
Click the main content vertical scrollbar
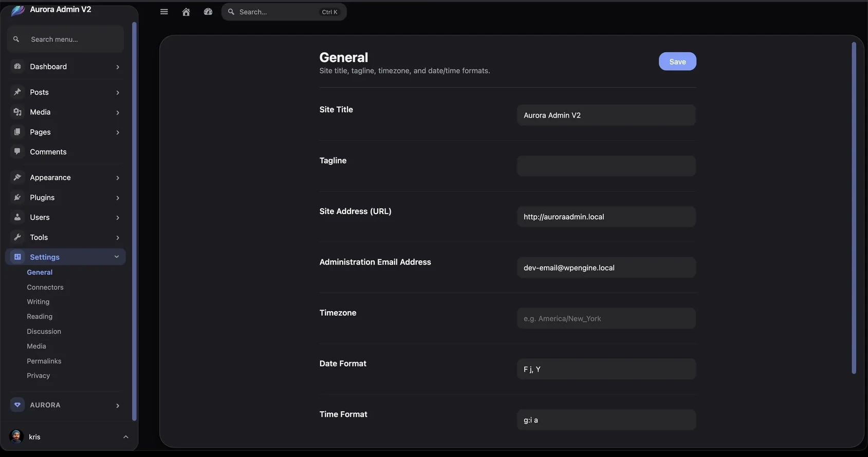854,208
